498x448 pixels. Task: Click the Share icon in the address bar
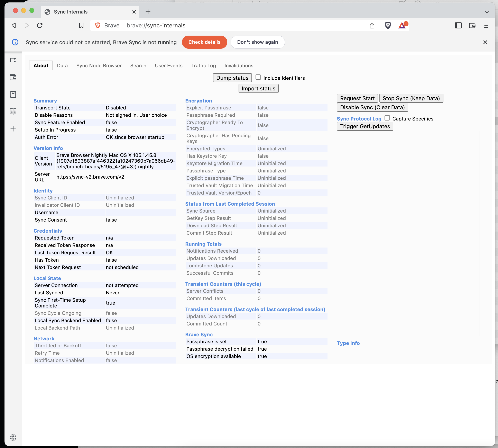tap(372, 25)
